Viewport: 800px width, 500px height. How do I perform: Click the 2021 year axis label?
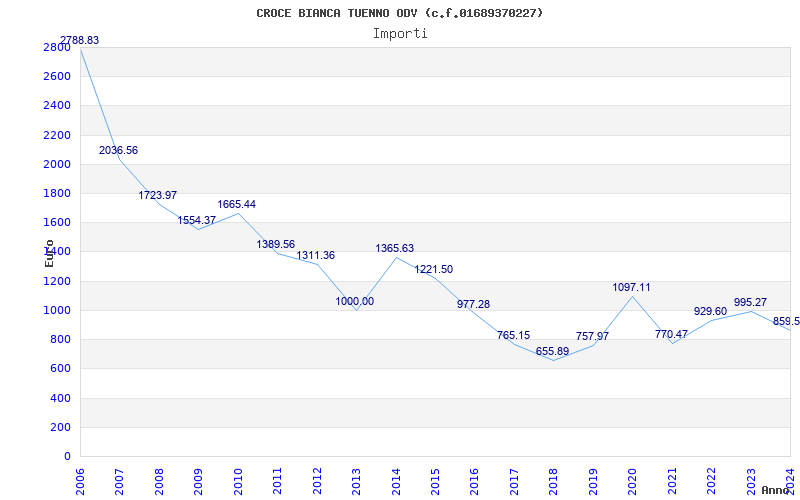[x=672, y=481]
